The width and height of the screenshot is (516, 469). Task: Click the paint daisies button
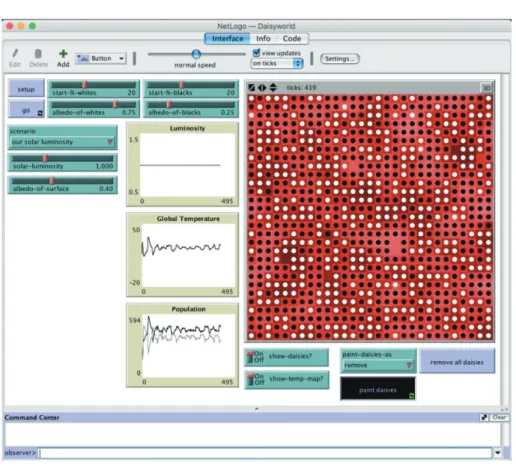click(x=378, y=389)
